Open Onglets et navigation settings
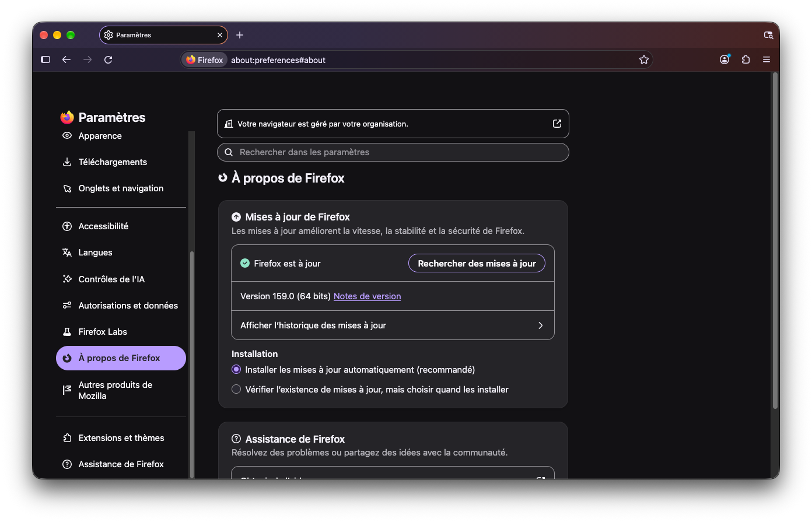 click(121, 188)
